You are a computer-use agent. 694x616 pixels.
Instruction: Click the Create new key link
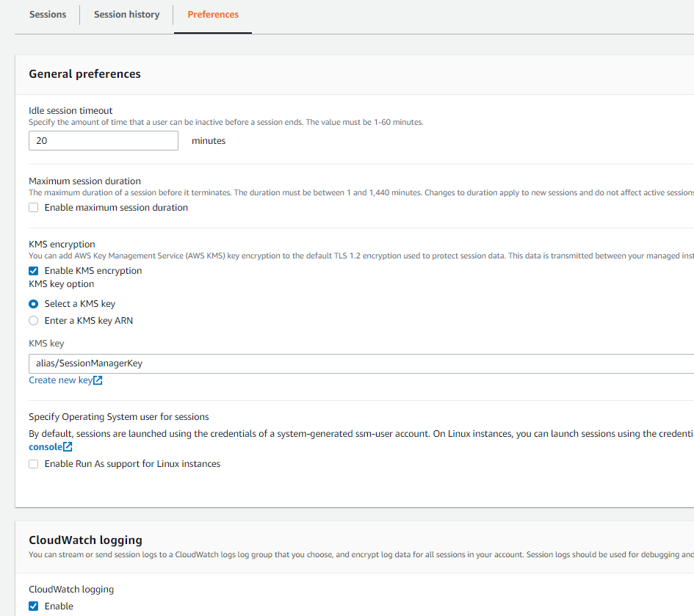coord(60,380)
